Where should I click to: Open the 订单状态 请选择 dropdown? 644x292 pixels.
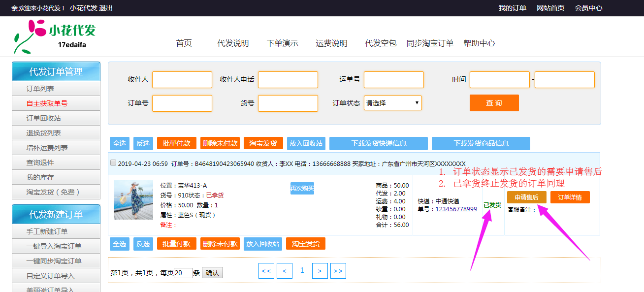pos(393,103)
